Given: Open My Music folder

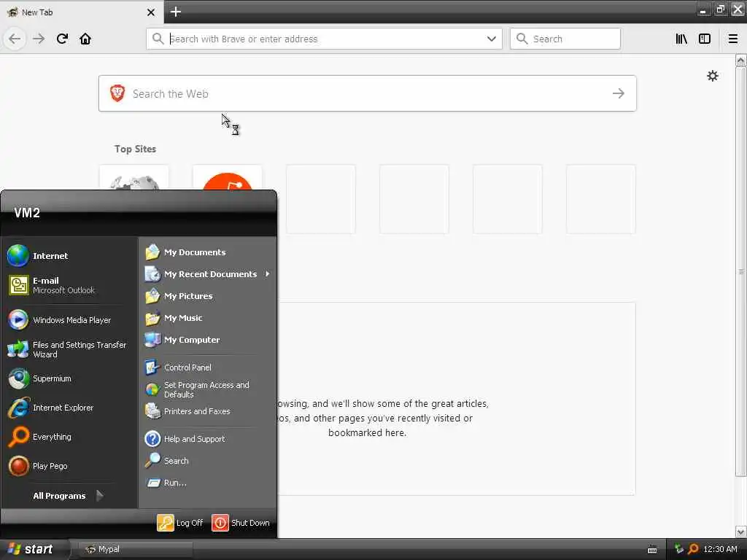Looking at the screenshot, I should click(x=207, y=318).
